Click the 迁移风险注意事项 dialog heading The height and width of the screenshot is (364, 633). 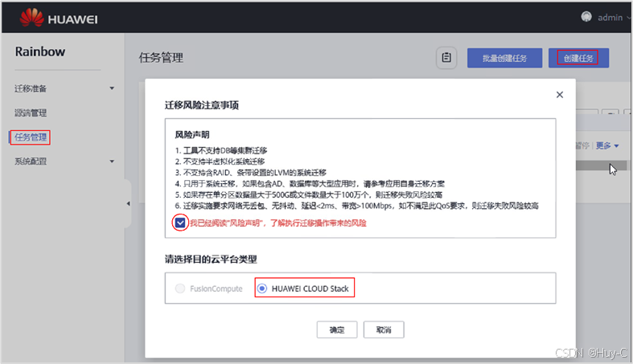(x=201, y=105)
